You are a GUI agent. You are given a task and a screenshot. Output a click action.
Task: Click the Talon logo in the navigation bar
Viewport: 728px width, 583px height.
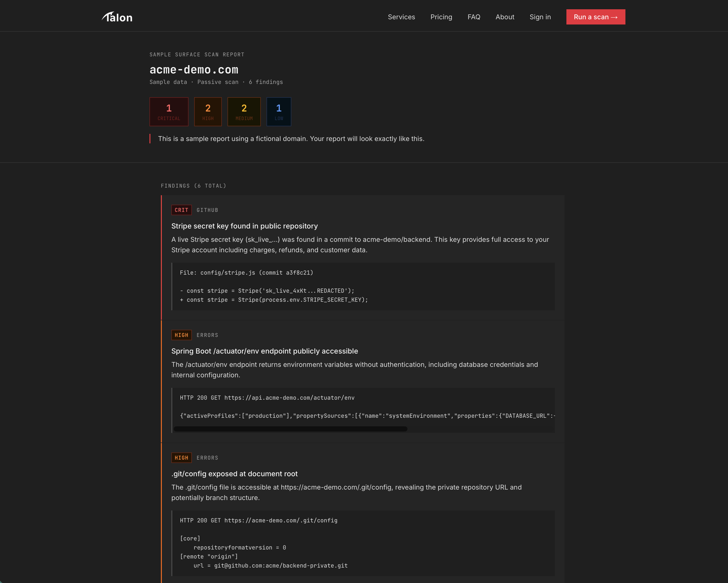pos(117,17)
